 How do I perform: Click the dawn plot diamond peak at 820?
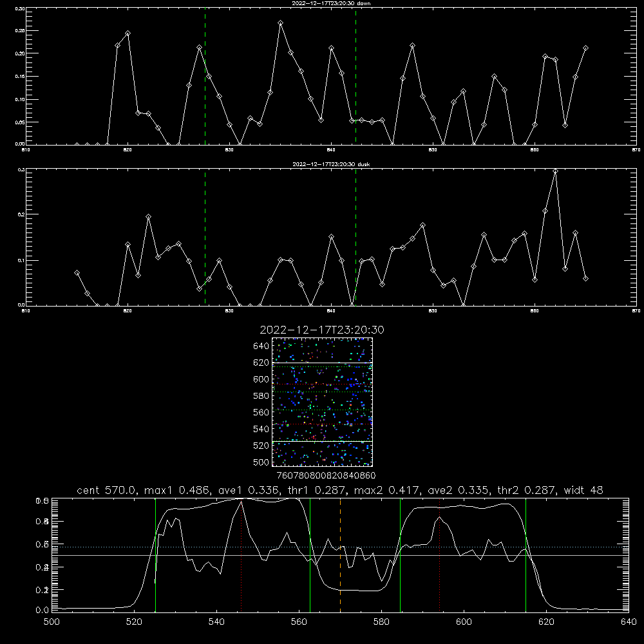[x=128, y=33]
